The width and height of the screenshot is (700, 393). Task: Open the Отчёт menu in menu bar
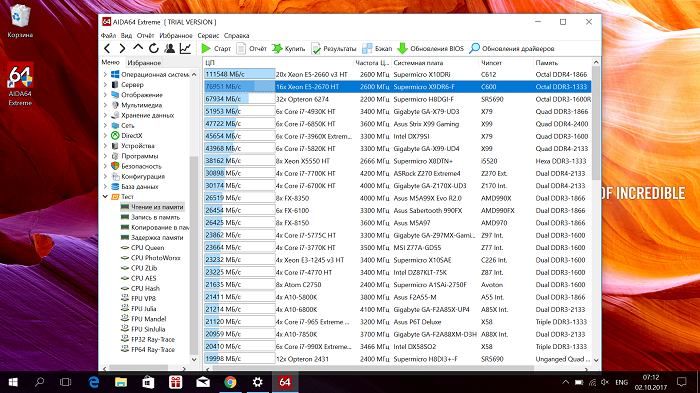pos(146,36)
